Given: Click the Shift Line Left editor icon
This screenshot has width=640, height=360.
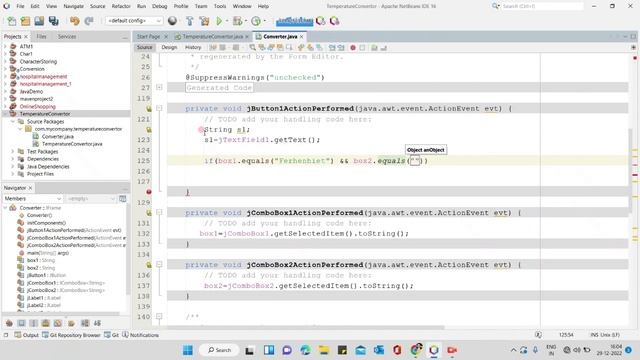Looking at the screenshot, I should [332, 48].
